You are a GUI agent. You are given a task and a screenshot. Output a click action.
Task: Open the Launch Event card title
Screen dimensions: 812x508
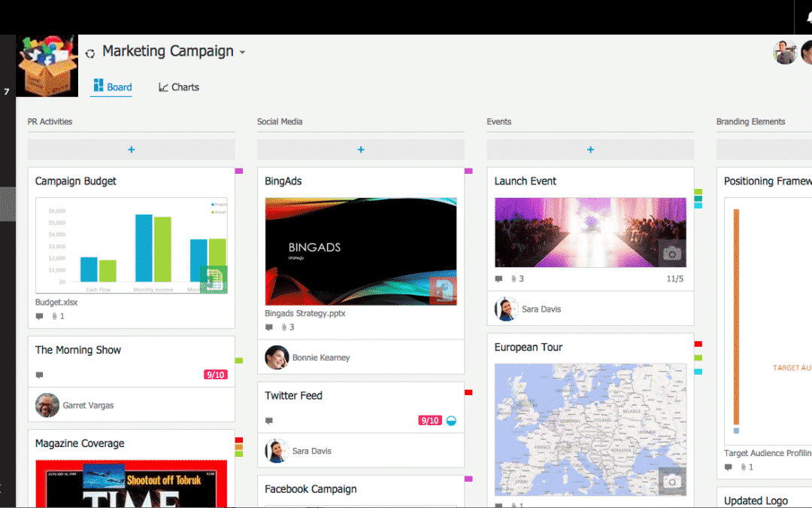click(525, 181)
